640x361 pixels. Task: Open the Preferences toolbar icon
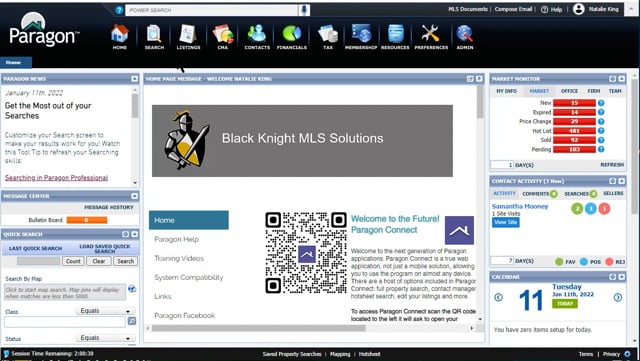pos(431,37)
